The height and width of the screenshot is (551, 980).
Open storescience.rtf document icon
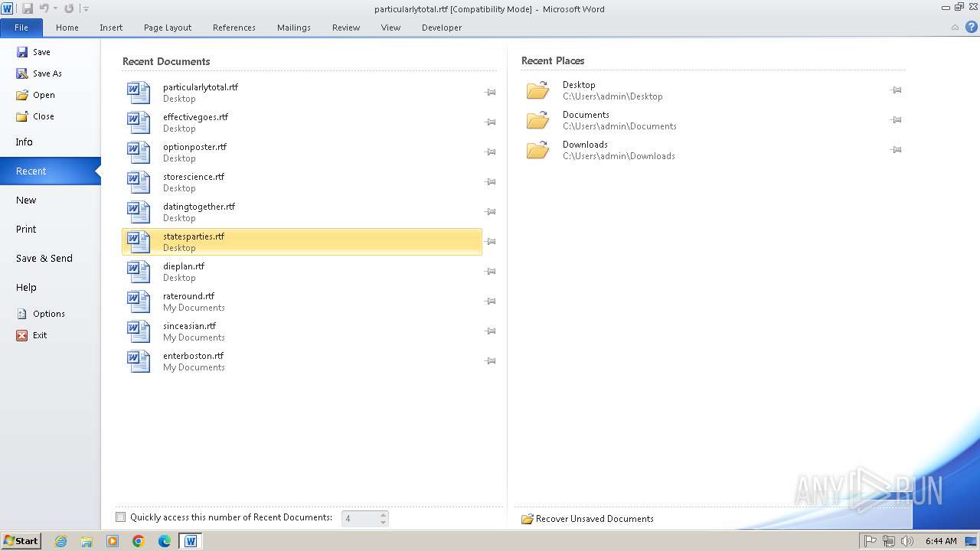click(x=139, y=182)
